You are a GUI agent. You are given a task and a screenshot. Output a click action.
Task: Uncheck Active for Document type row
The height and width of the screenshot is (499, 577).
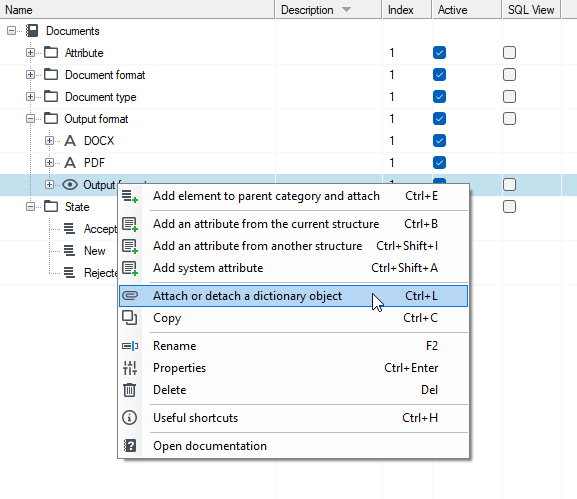point(439,97)
